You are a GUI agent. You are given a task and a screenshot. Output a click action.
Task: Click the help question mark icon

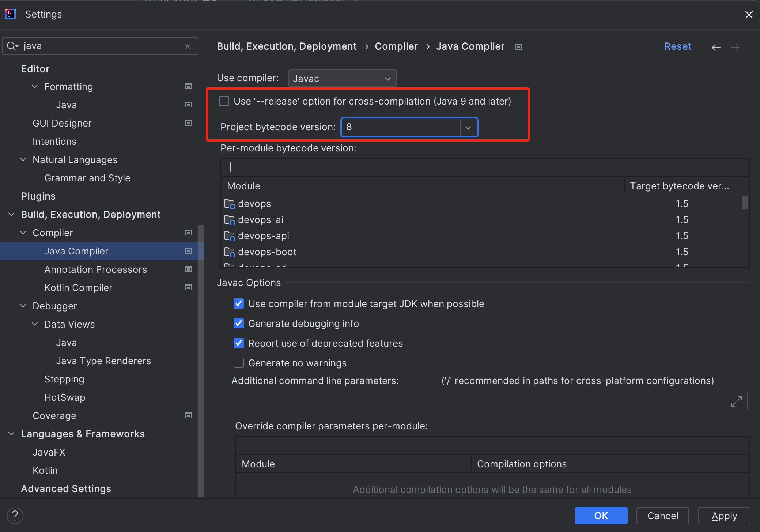click(15, 516)
